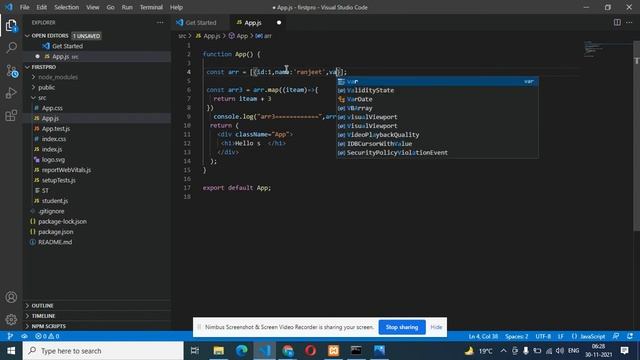Open the Photos app from taskbar
This screenshot has width=640, height=360.
pos(379,351)
